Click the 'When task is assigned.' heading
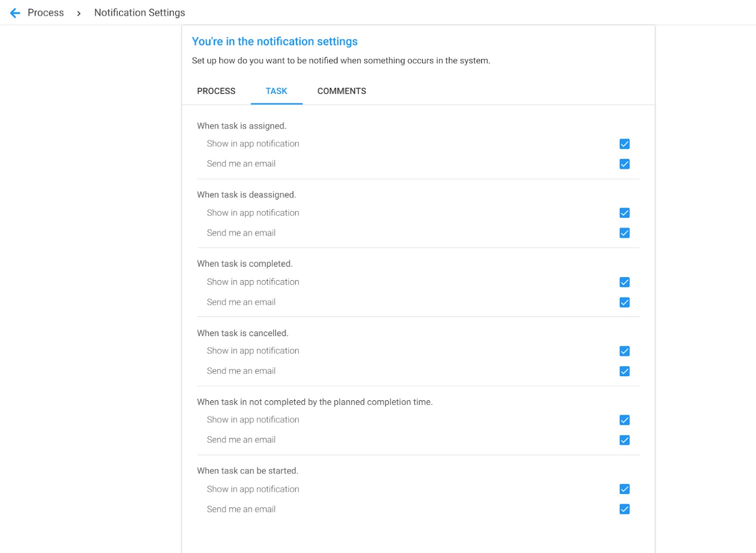 [x=242, y=126]
